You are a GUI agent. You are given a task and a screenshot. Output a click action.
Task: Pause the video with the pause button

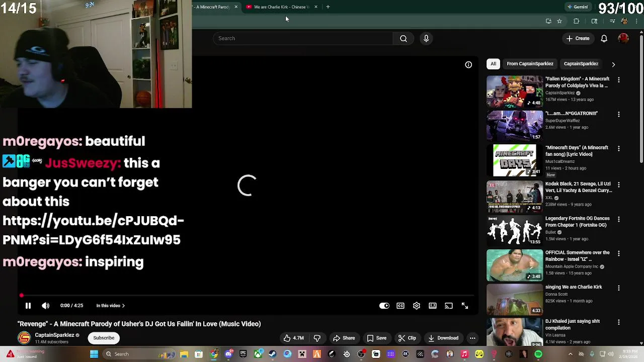[x=28, y=306]
